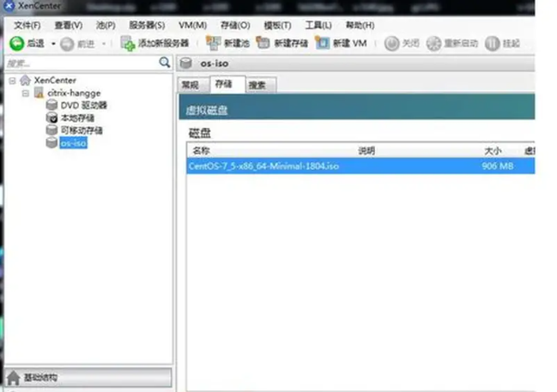The width and height of the screenshot is (557, 392).
Task: Switch to the 搜索 Search tab
Action: [257, 85]
